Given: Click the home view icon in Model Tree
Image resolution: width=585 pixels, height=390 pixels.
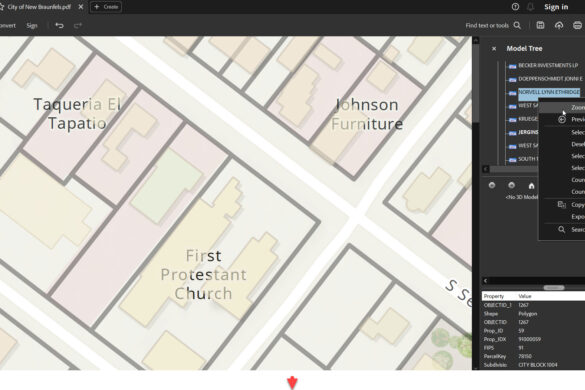Looking at the screenshot, I should click(531, 185).
